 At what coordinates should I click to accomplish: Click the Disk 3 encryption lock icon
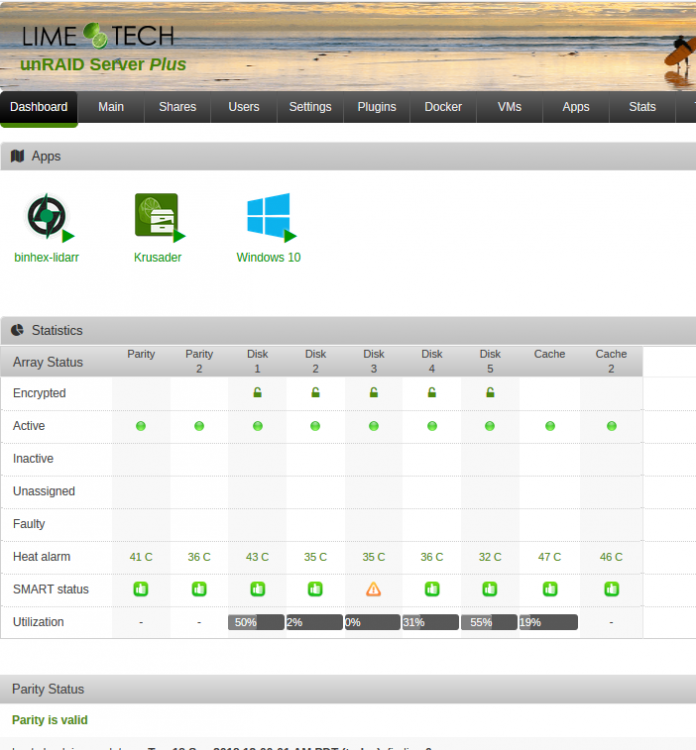[374, 393]
